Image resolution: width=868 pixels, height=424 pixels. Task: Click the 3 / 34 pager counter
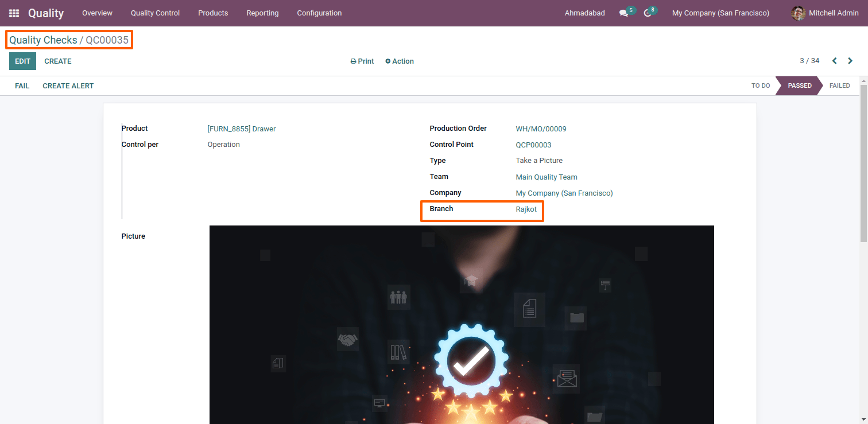(809, 61)
